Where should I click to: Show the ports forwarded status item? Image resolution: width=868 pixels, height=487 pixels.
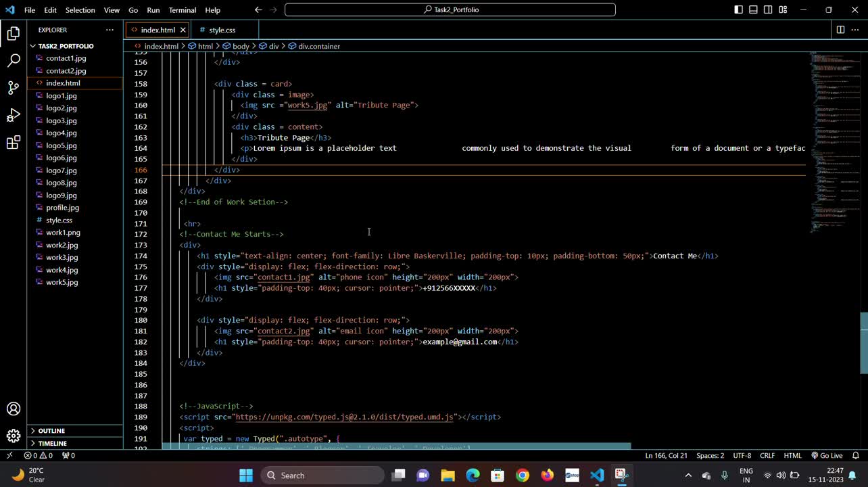coord(68,455)
